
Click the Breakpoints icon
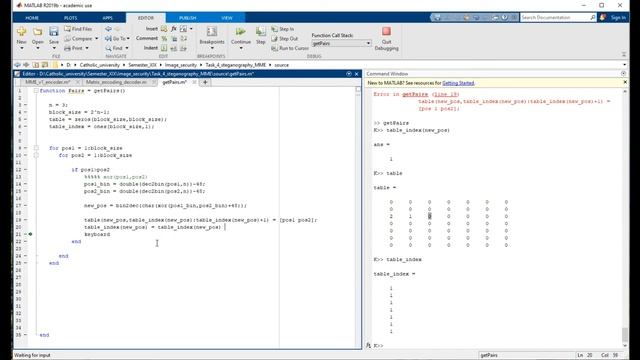pyautogui.click(x=212, y=32)
